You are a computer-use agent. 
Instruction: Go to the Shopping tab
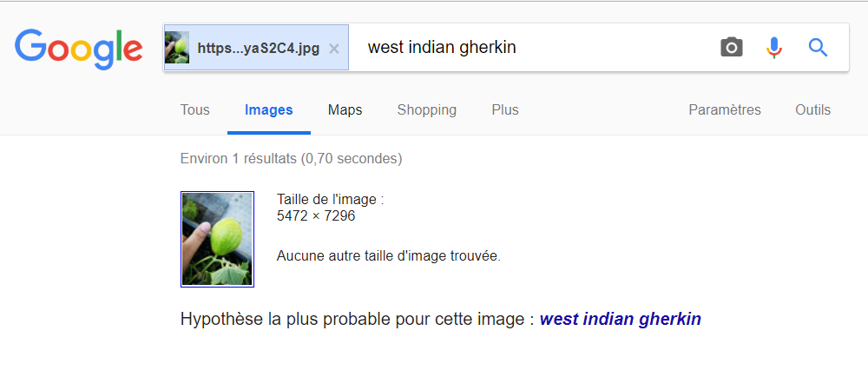[x=426, y=110]
